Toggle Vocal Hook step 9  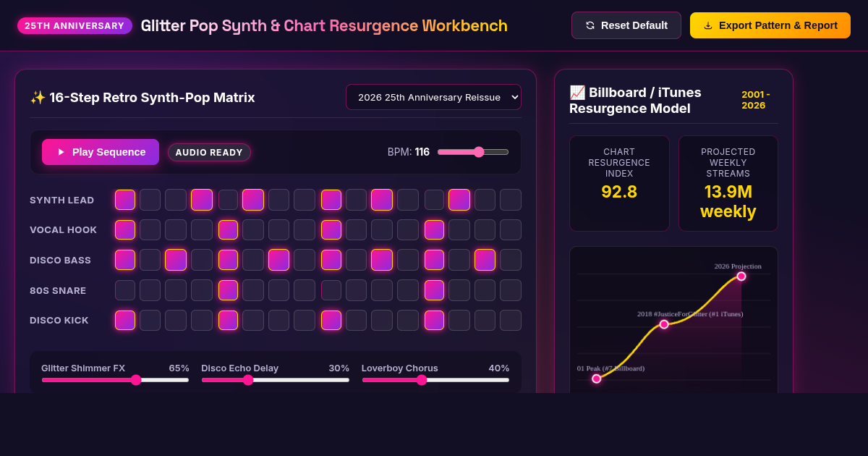(331, 230)
